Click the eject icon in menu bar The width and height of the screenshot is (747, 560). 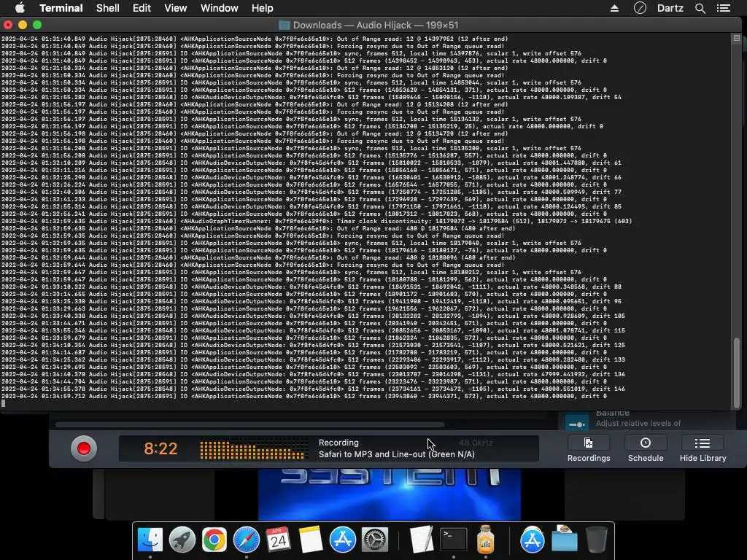pyautogui.click(x=614, y=8)
